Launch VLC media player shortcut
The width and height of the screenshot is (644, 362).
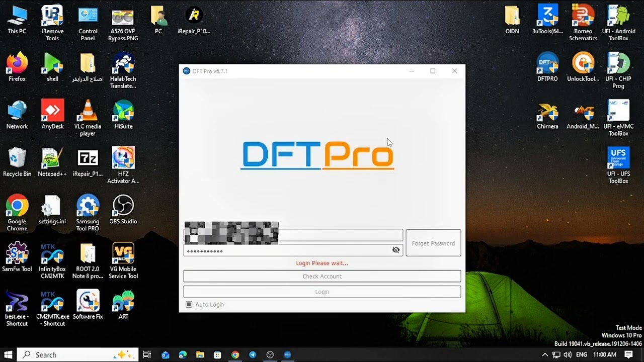click(x=88, y=119)
